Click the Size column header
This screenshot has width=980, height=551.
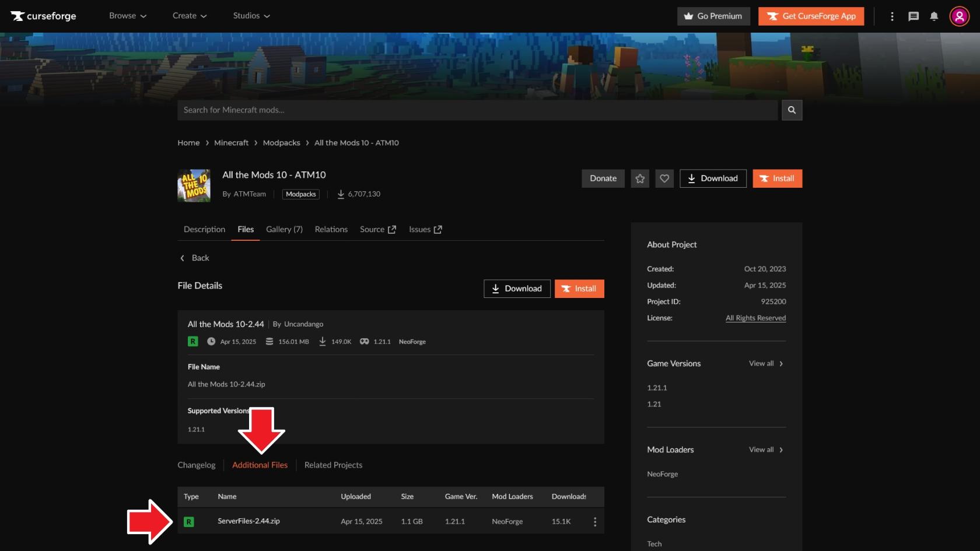[407, 497]
